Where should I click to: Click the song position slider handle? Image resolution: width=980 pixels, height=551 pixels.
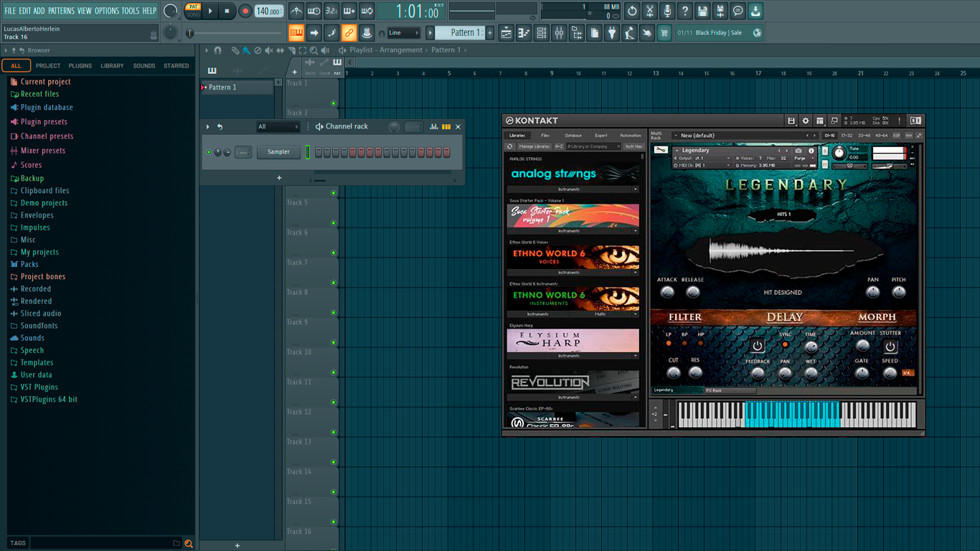(x=190, y=33)
